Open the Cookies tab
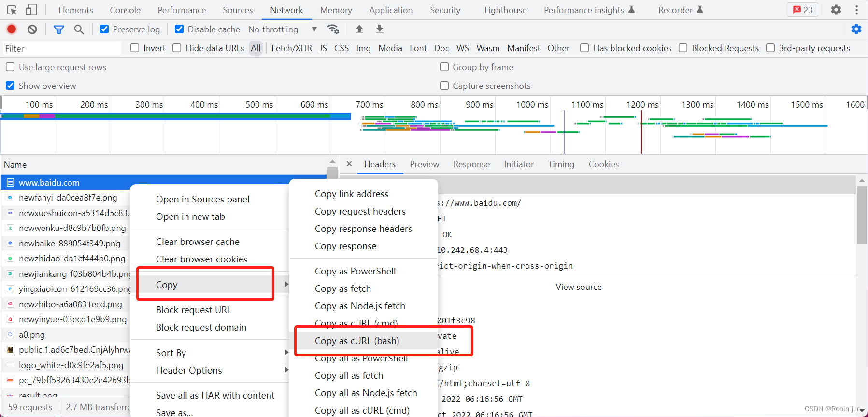 pyautogui.click(x=603, y=164)
